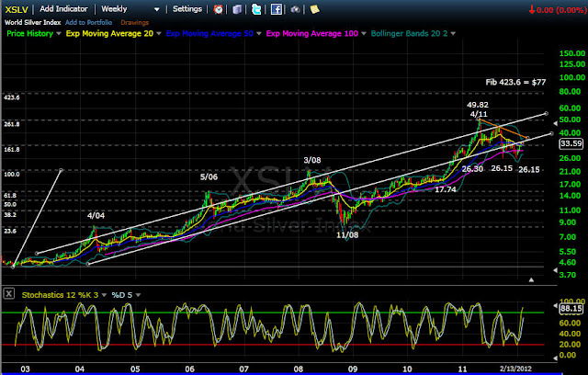This screenshot has height=375, width=588.
Task: Click the Stochastics 12 %K 3 label
Action: click(x=60, y=295)
